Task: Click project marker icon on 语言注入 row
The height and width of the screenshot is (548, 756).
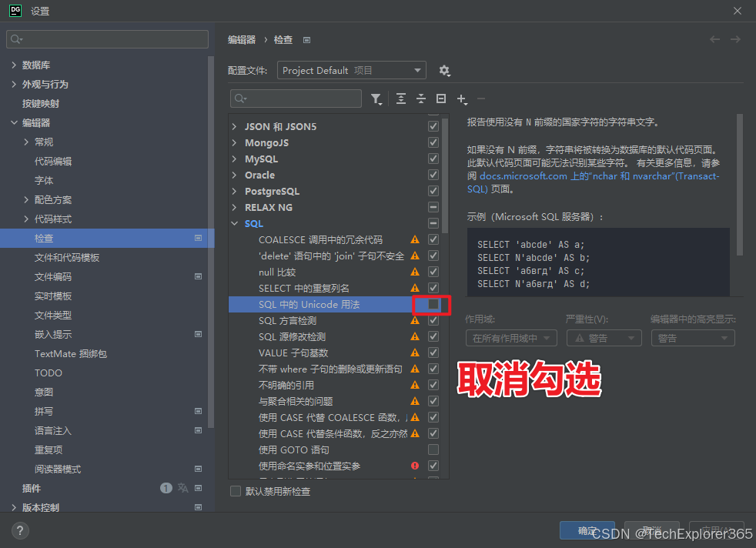Action: (x=198, y=430)
